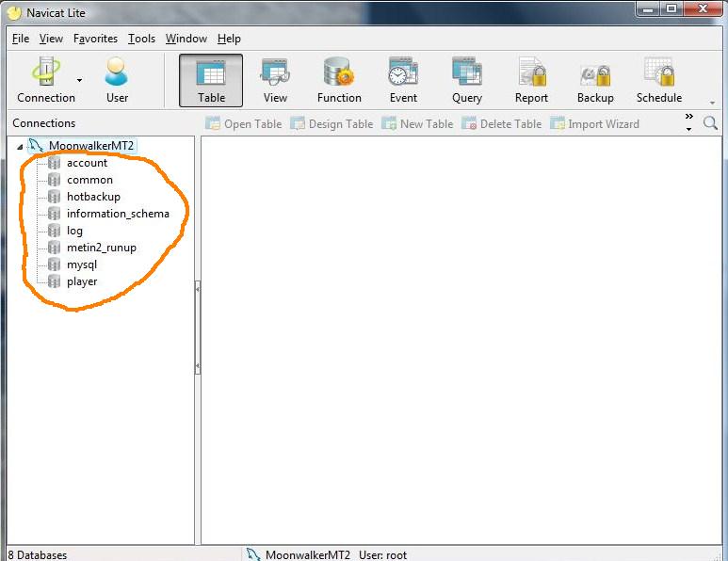
Task: Expand main toolbar overflow arrow
Action: pyautogui.click(x=712, y=103)
